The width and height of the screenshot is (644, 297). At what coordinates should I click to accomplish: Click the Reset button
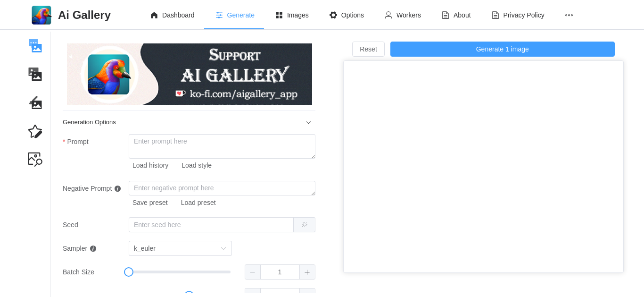coord(368,49)
